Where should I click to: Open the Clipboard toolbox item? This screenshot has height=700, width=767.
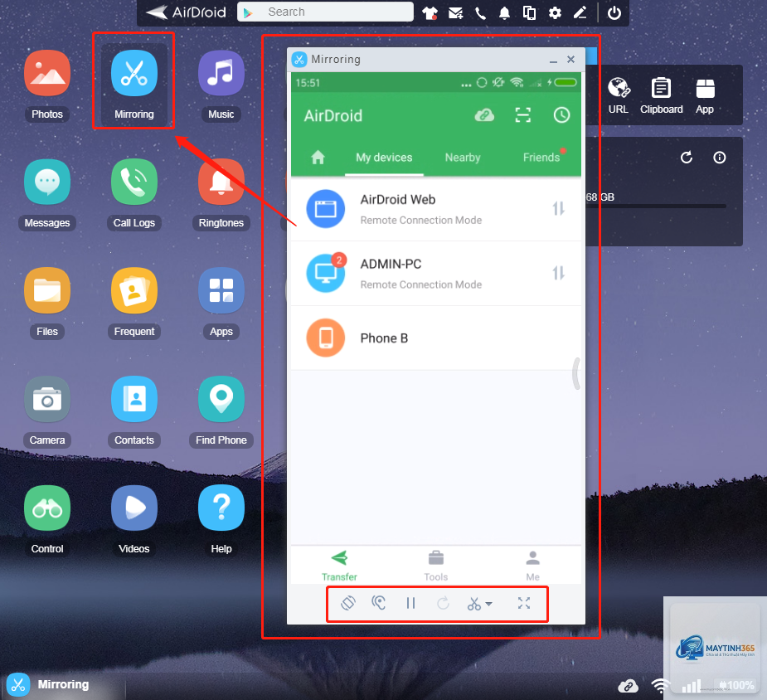pyautogui.click(x=662, y=96)
